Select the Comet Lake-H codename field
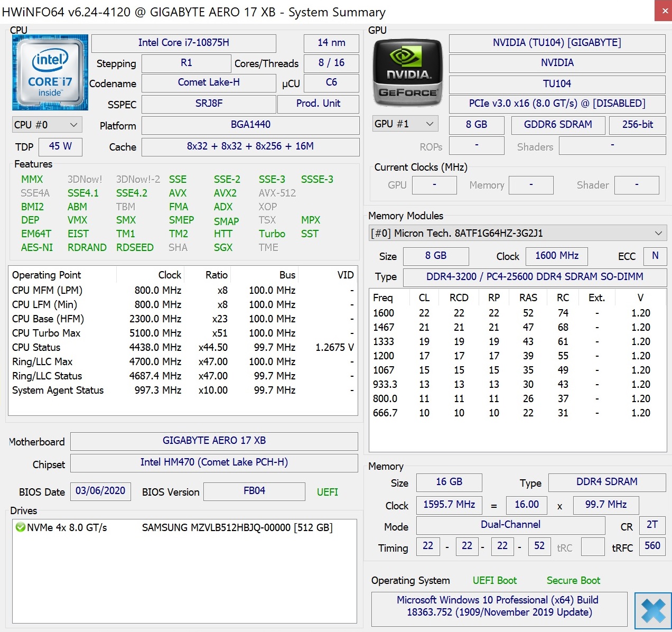Image resolution: width=672 pixels, height=632 pixels. click(209, 82)
